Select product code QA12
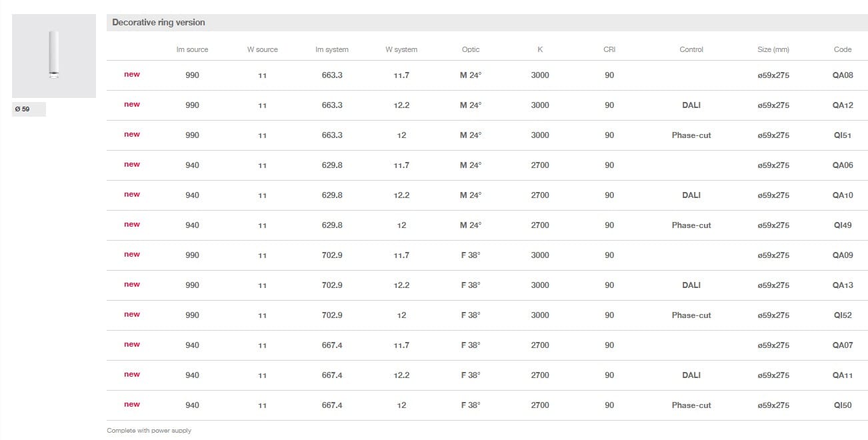The image size is (868, 440). point(843,105)
